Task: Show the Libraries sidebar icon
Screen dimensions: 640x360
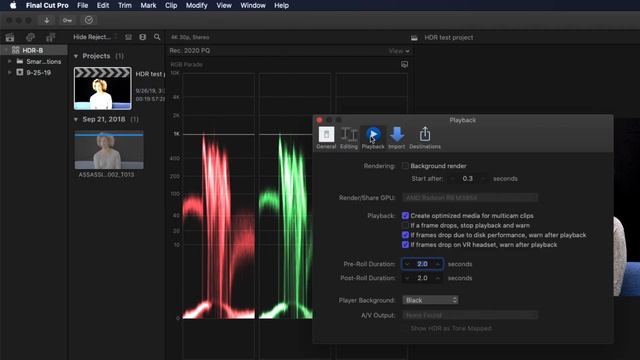Action: (10, 38)
